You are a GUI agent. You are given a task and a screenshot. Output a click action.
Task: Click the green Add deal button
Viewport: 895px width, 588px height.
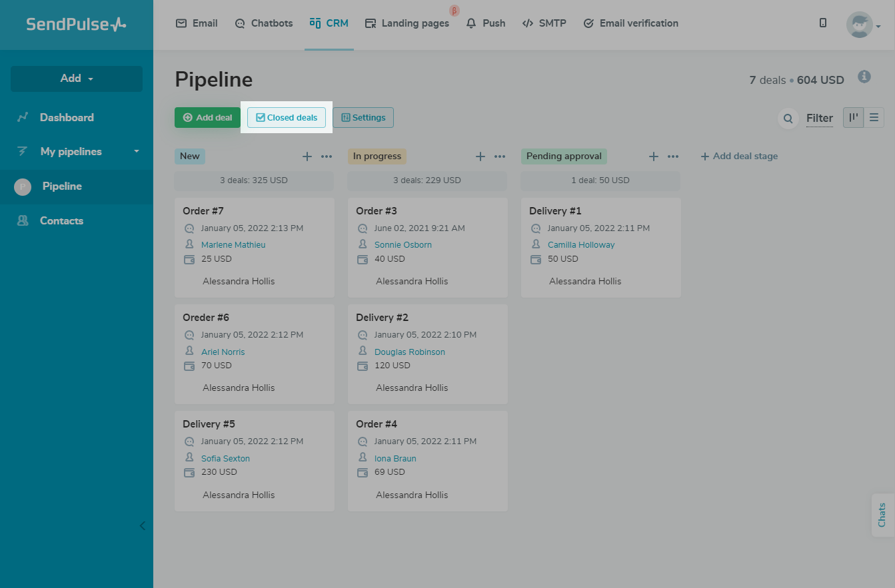pyautogui.click(x=207, y=118)
